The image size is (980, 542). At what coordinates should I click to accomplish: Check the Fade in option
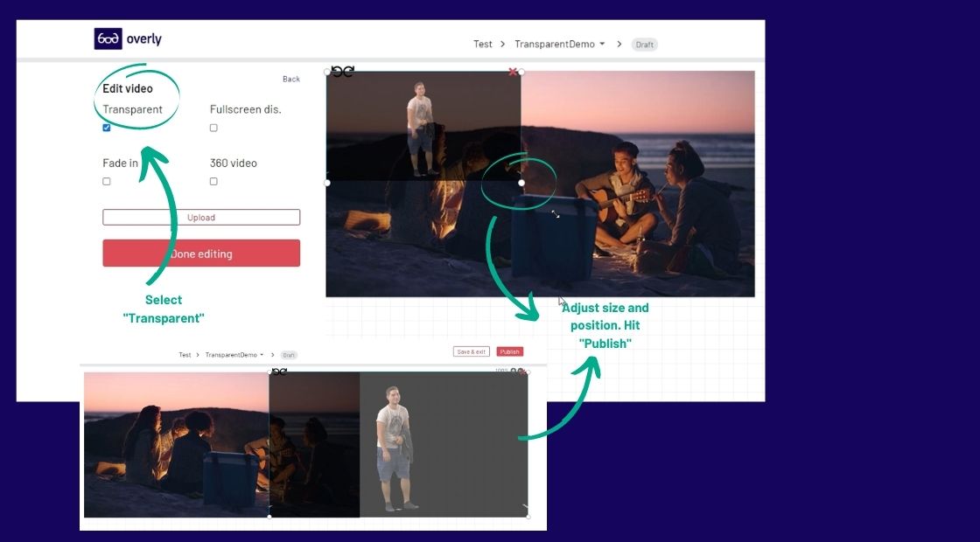[x=106, y=181]
